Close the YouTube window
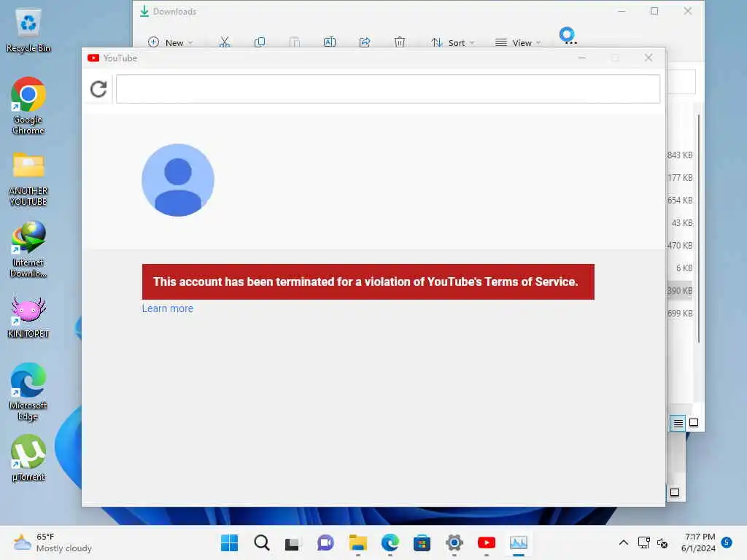 [x=649, y=58]
